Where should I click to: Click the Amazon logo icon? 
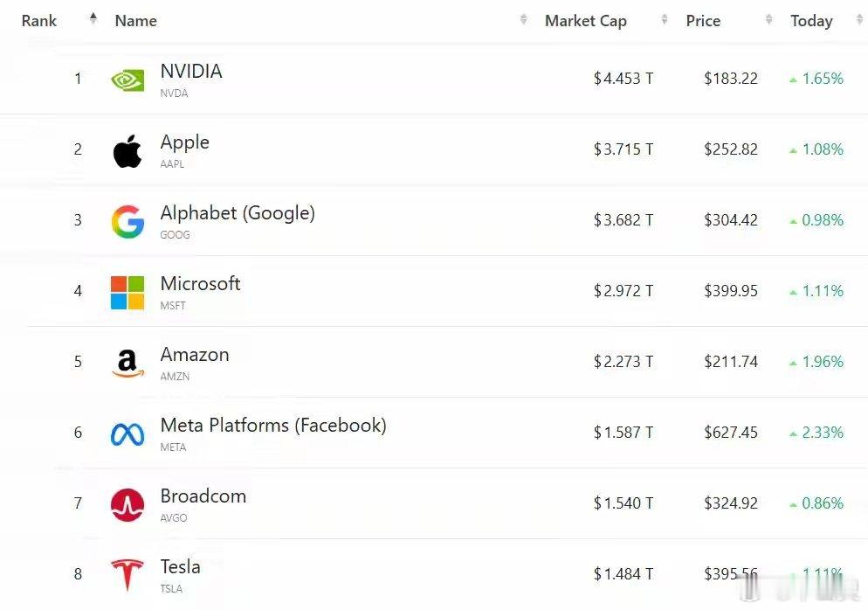(127, 364)
